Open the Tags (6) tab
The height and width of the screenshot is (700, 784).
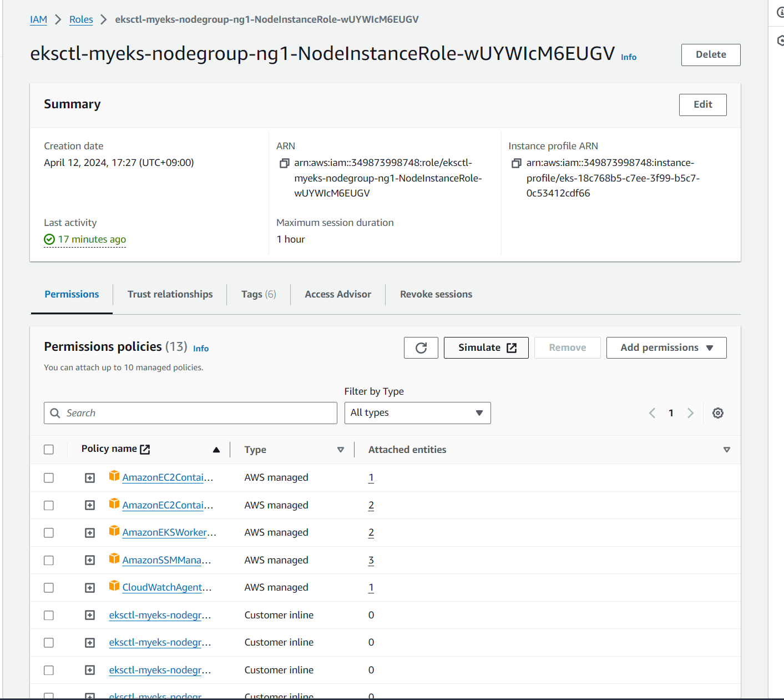coord(259,294)
